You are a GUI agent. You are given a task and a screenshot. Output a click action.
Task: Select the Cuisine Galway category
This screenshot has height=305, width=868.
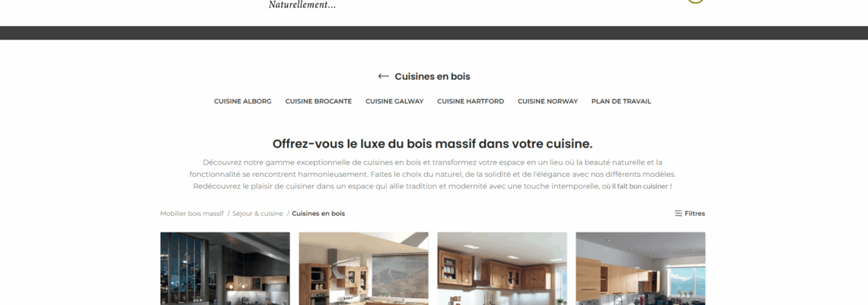(x=394, y=101)
